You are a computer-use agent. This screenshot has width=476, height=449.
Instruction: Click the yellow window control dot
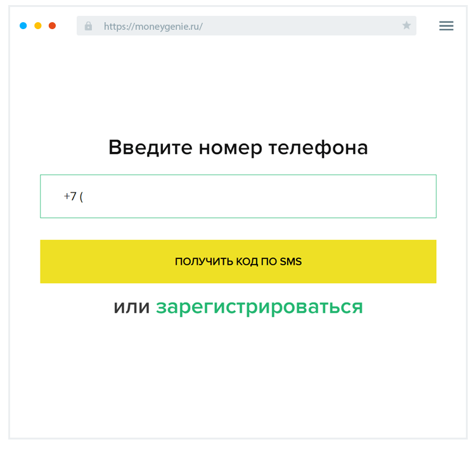coord(38,26)
